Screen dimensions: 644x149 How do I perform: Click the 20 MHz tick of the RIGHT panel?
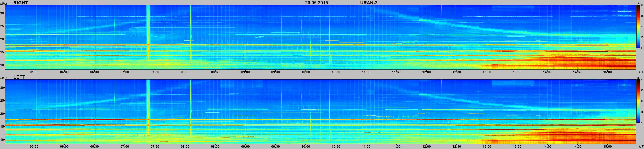tap(2, 39)
